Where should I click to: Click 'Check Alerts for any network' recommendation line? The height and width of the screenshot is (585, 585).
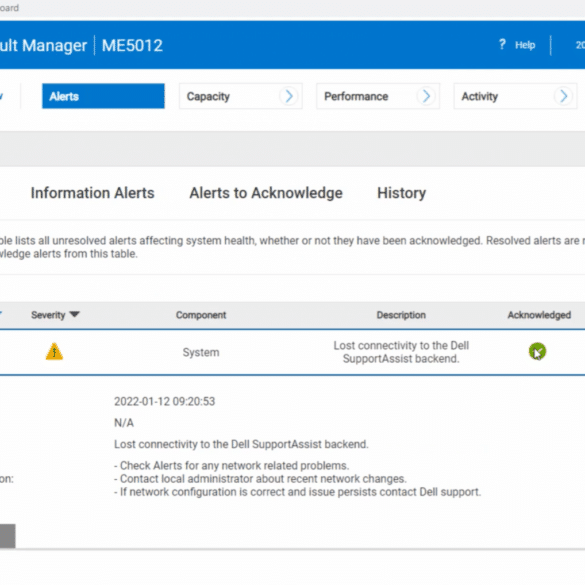231,466
